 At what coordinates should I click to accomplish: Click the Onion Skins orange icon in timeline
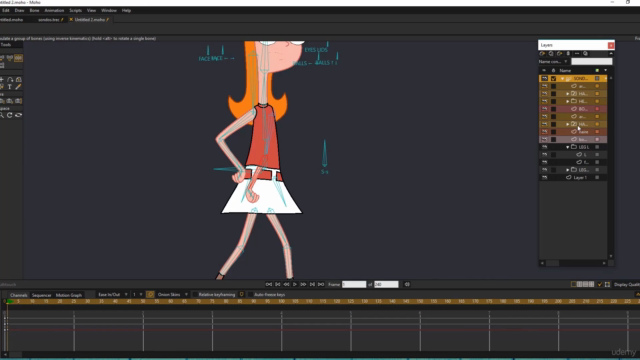point(150,294)
